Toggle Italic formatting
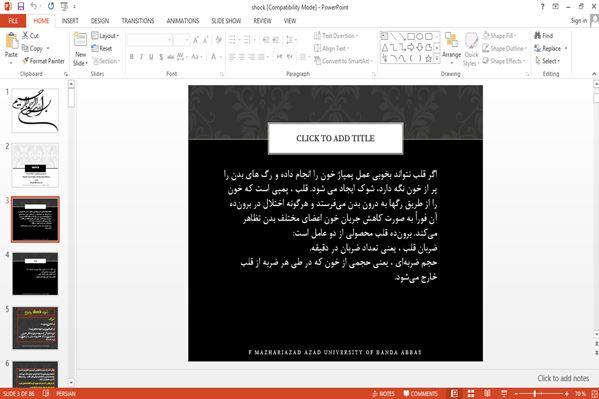 click(x=141, y=57)
